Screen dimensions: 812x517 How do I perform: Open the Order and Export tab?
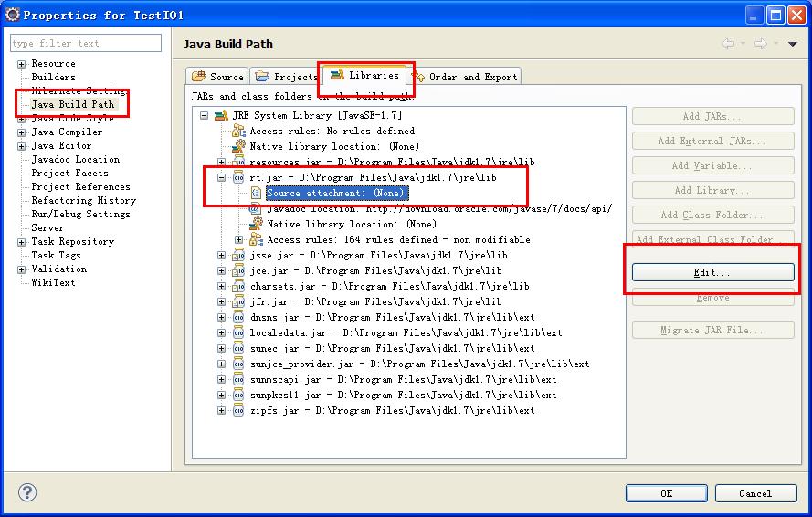point(466,77)
